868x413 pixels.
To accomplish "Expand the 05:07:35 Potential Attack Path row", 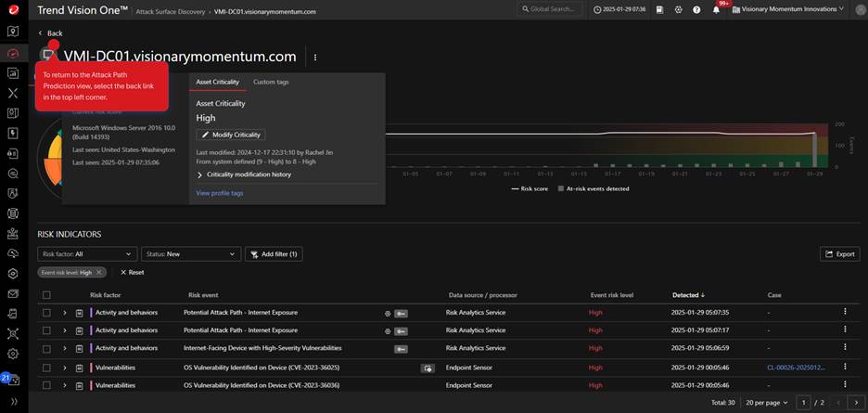I will pyautogui.click(x=64, y=313).
